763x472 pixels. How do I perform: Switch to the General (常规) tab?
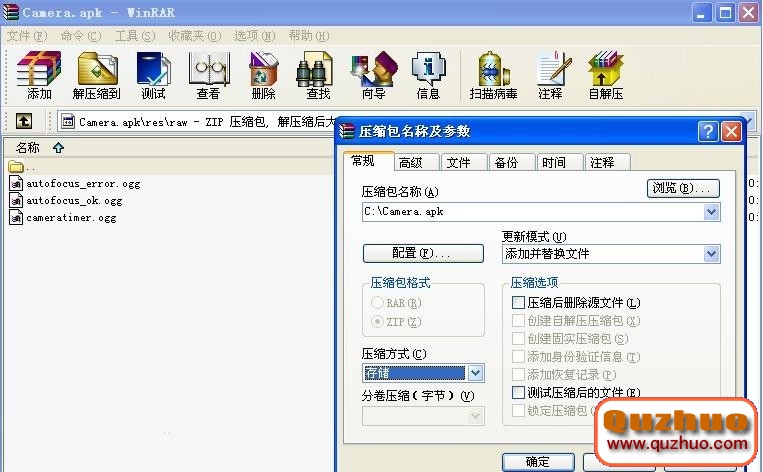pyautogui.click(x=368, y=161)
